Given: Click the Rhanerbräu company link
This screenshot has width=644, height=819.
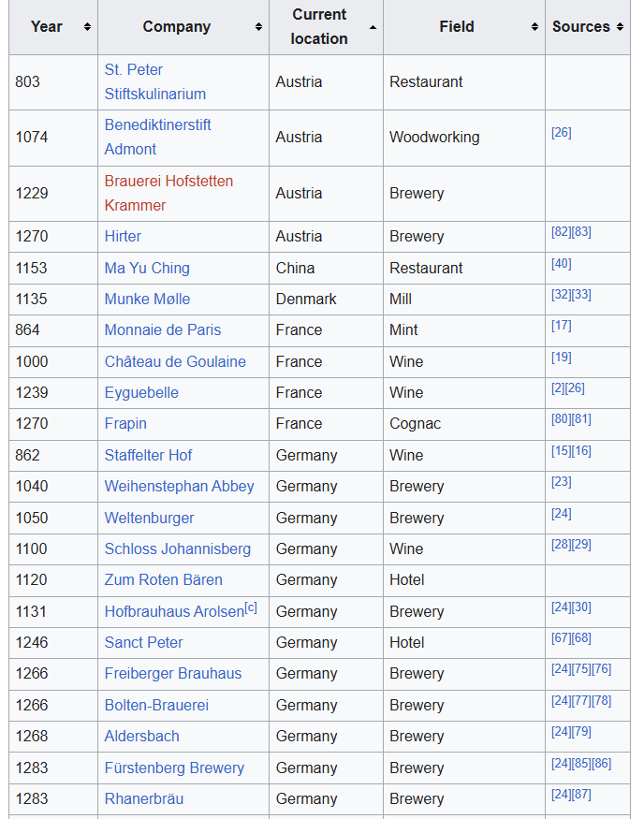Looking at the screenshot, I should click(x=143, y=798).
